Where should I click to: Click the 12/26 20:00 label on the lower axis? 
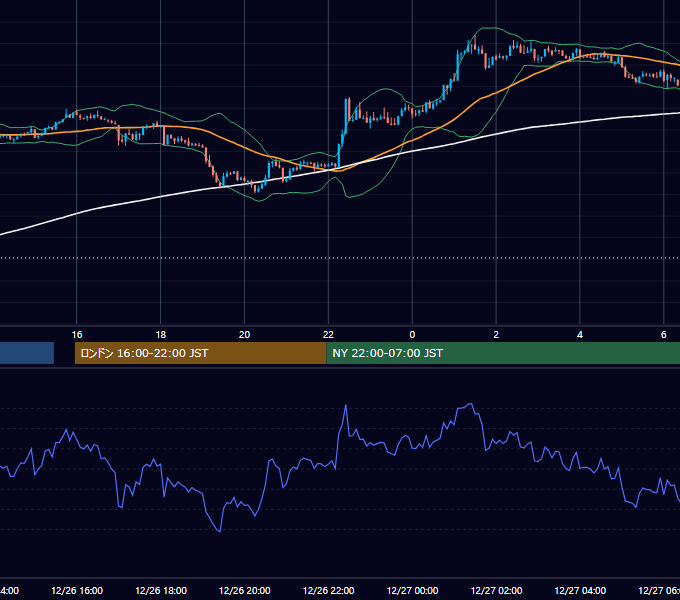click(245, 590)
